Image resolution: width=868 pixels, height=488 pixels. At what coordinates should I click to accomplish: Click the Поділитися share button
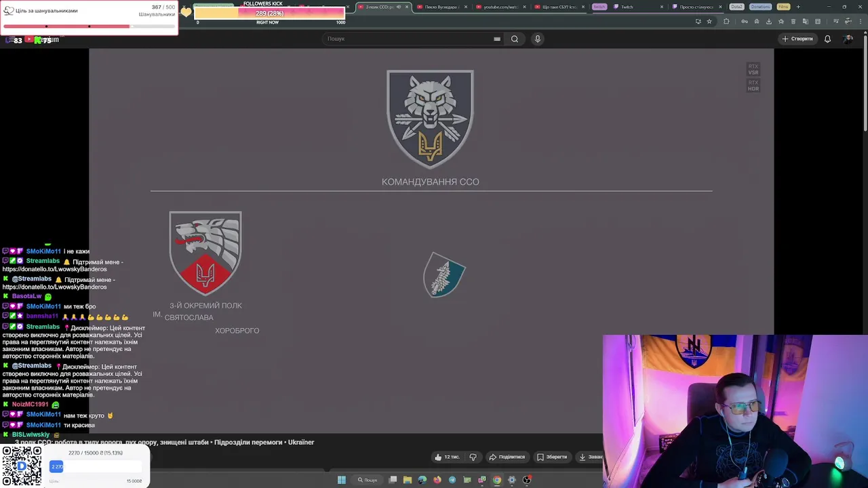(507, 457)
